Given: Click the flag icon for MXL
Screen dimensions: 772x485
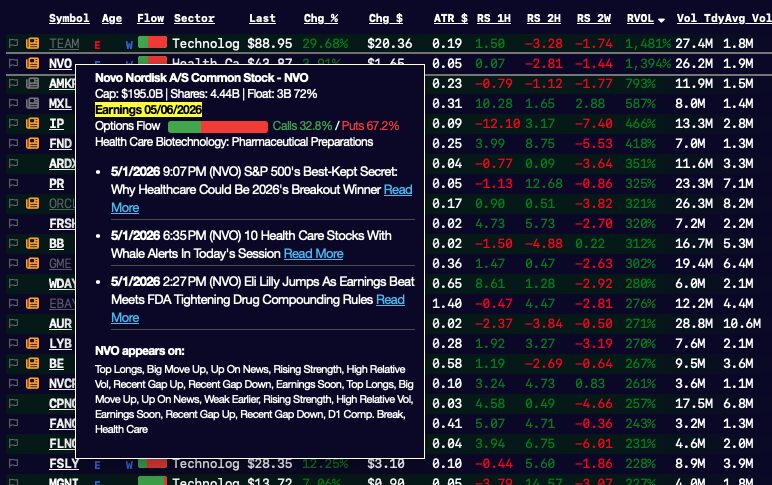Looking at the screenshot, I should pyautogui.click(x=13, y=103).
